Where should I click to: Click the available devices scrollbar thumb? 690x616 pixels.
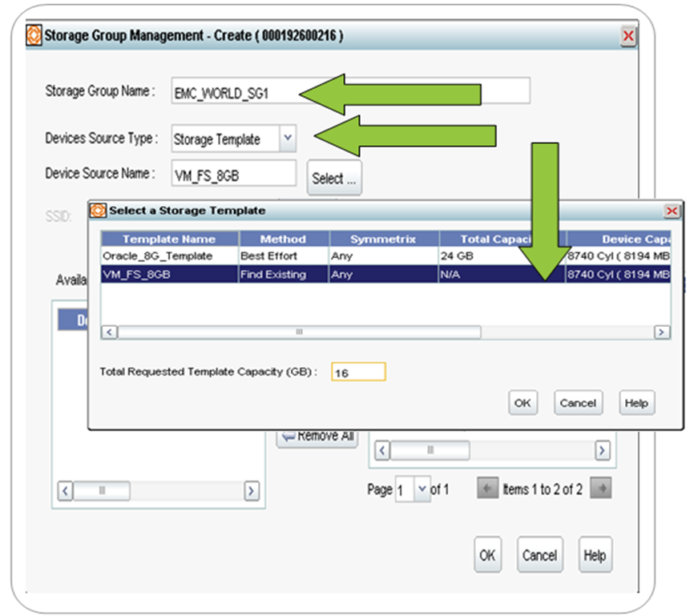click(102, 490)
